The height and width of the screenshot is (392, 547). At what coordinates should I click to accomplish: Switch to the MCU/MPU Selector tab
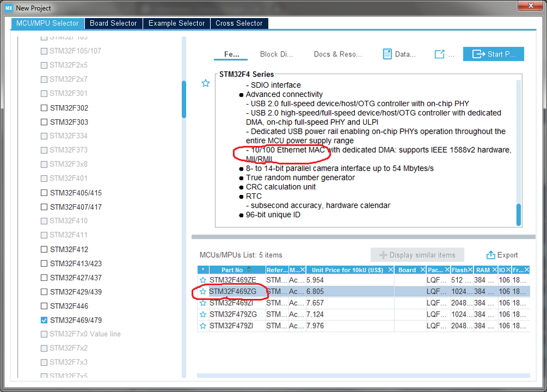[48, 24]
